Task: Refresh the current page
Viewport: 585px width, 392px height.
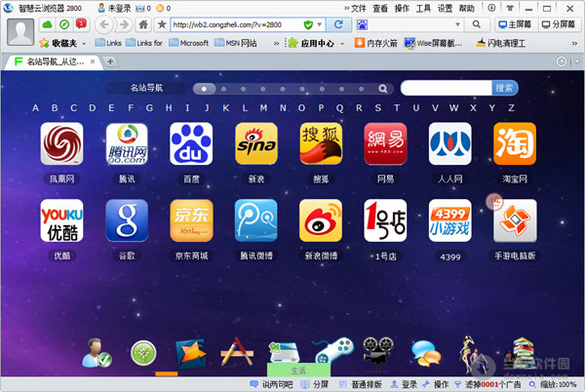Action: tap(338, 24)
